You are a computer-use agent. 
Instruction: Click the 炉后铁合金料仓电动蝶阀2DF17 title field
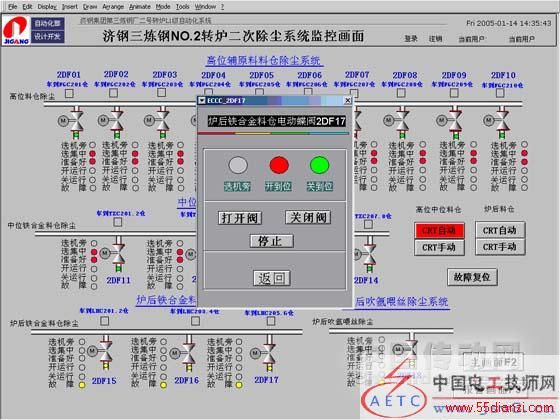(277, 121)
